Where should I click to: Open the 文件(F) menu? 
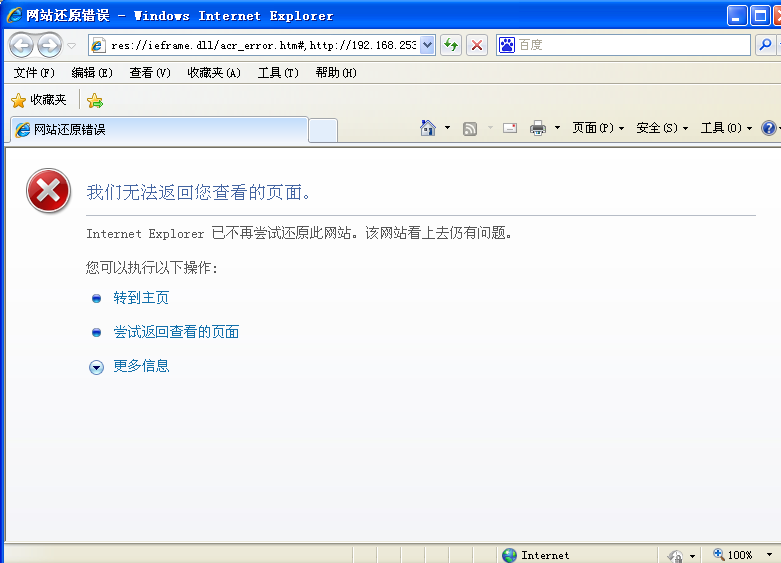(34, 73)
